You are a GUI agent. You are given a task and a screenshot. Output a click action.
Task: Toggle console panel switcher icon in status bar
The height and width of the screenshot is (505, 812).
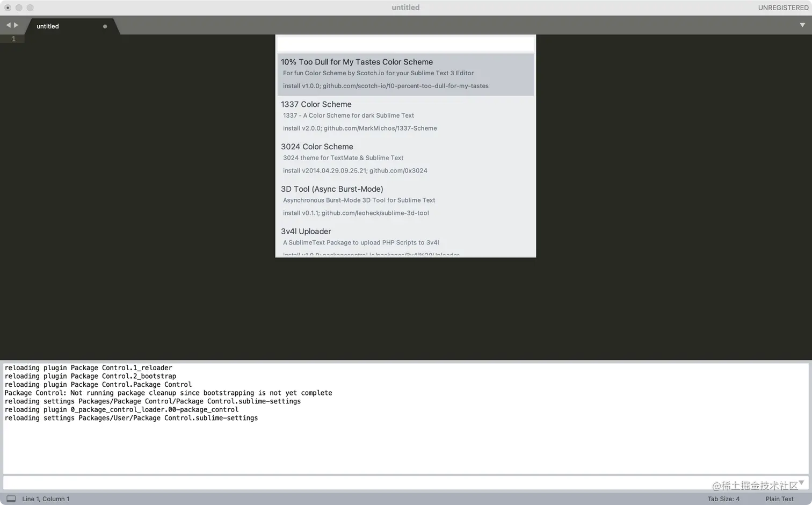11,499
